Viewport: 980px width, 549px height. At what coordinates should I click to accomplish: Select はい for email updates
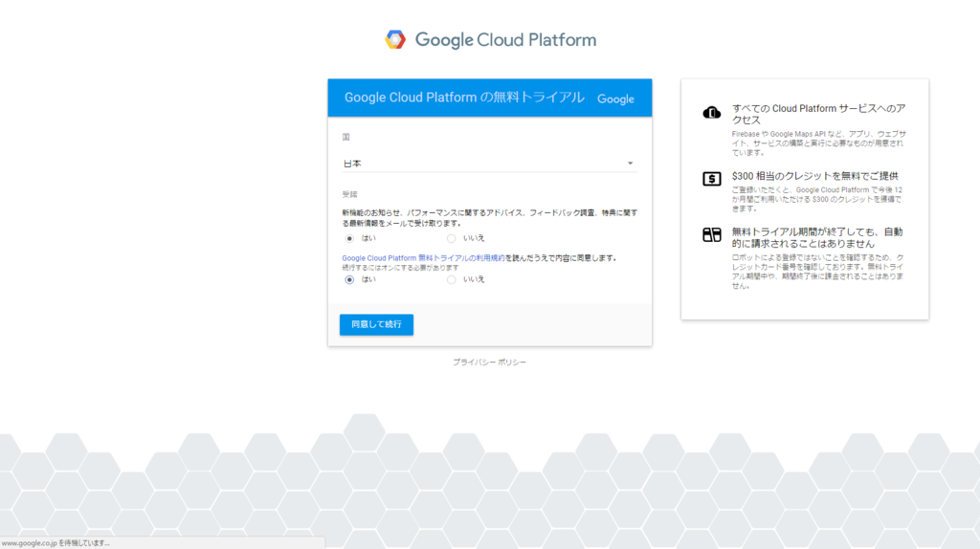(x=349, y=238)
